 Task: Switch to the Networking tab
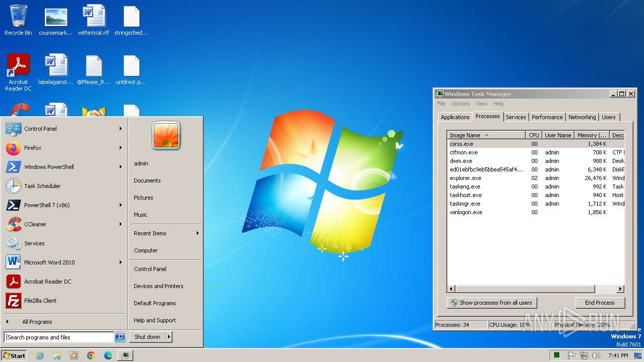pyautogui.click(x=582, y=117)
